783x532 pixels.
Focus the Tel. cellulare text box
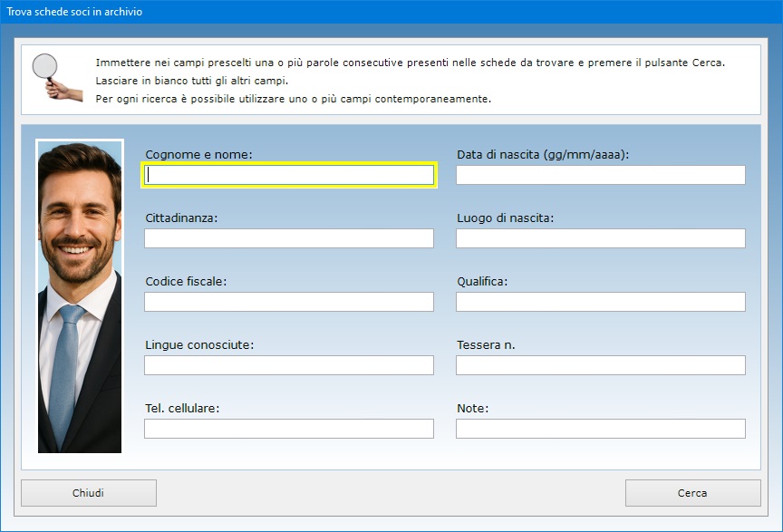click(289, 429)
